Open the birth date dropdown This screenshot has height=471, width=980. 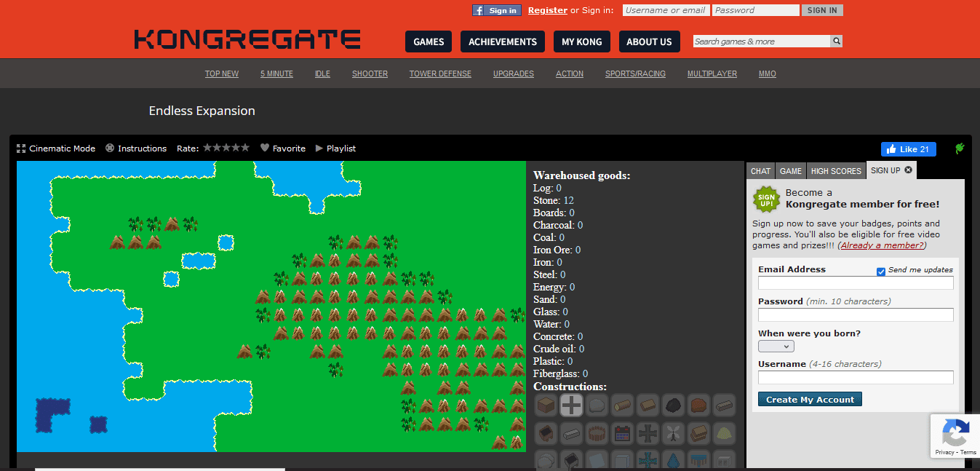click(776, 347)
